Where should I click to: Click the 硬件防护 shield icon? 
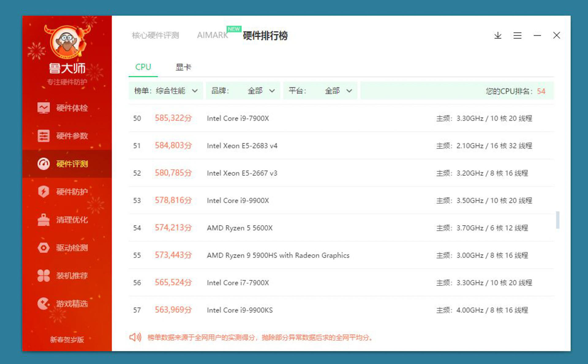point(43,192)
